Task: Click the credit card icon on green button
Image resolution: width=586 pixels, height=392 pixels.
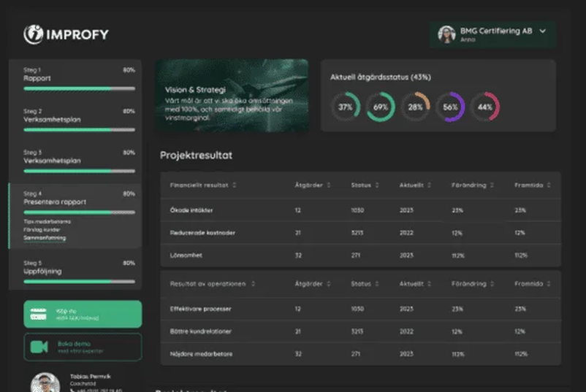Action: click(x=39, y=315)
